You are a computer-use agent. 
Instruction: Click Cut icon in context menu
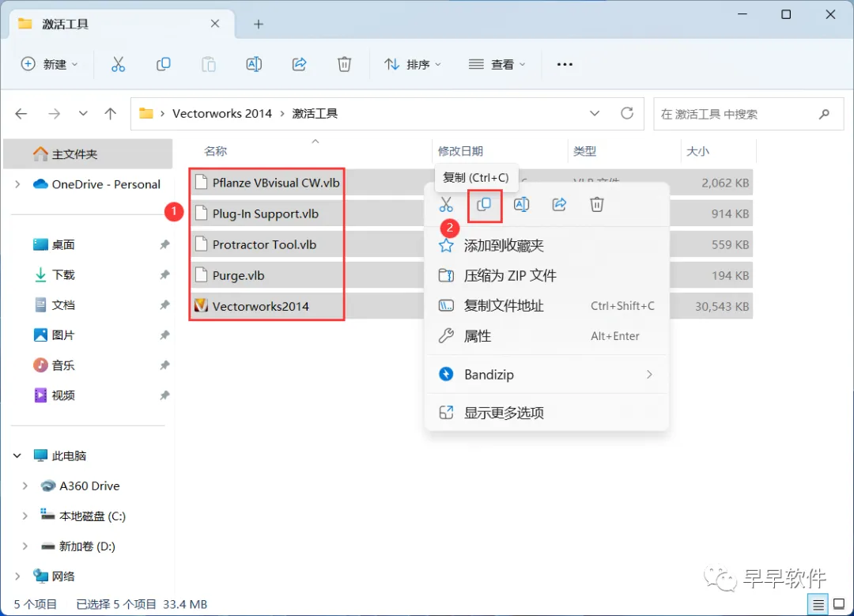[446, 205]
